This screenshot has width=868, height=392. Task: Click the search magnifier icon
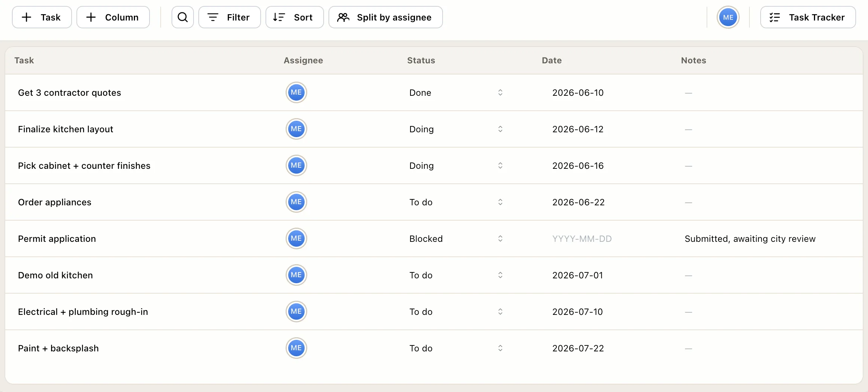(x=182, y=17)
